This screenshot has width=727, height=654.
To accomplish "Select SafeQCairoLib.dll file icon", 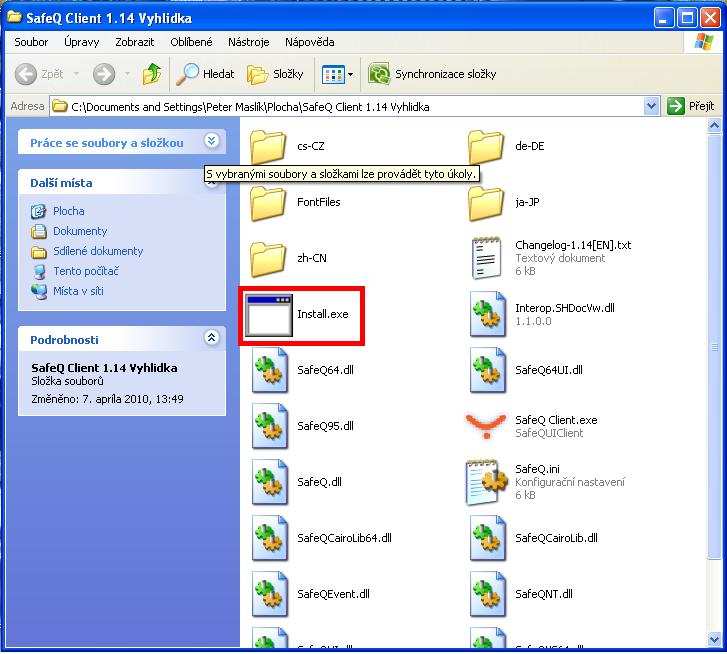I will [x=487, y=539].
